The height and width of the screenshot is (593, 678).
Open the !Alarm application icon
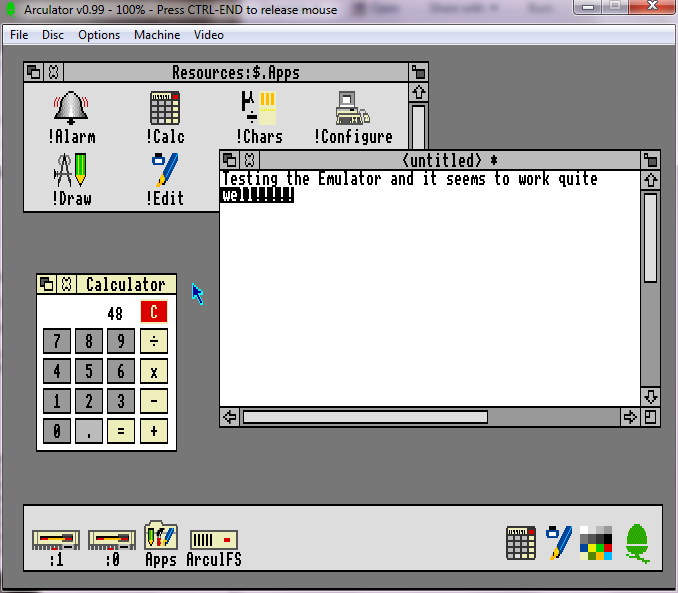coord(70,108)
